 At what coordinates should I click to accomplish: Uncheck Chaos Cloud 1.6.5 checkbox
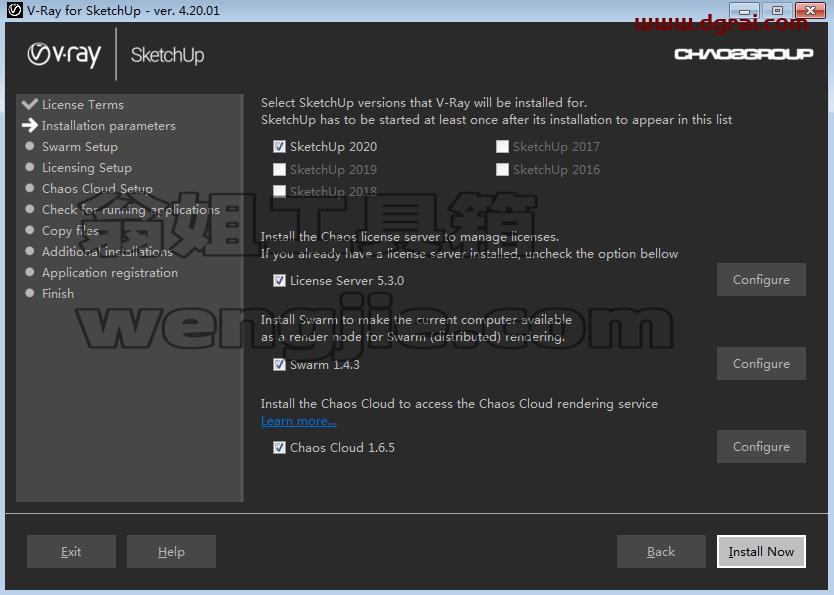[x=279, y=448]
